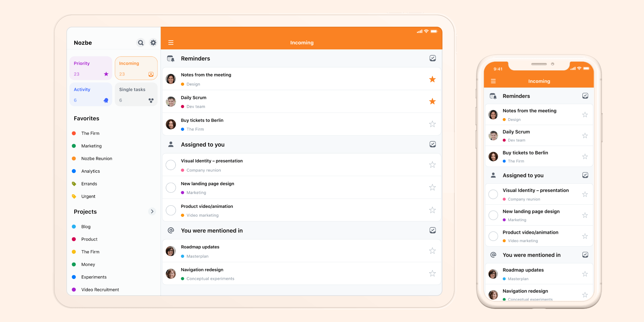Star Notes from the meeting on phone
The image size is (644, 322).
click(585, 115)
